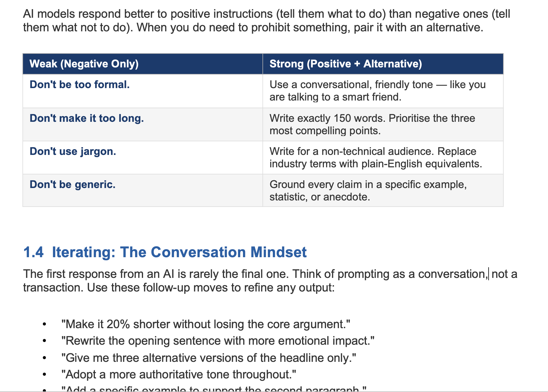The image size is (548, 392).
Task: Click the bullet point before 'Make it 20% shorter'
Action: pos(44,325)
